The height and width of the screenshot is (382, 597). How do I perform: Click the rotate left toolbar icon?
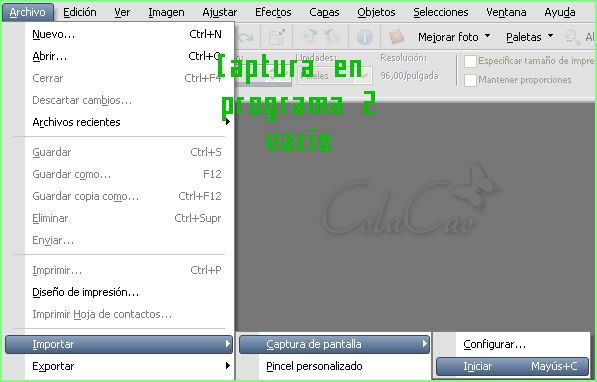(x=332, y=37)
